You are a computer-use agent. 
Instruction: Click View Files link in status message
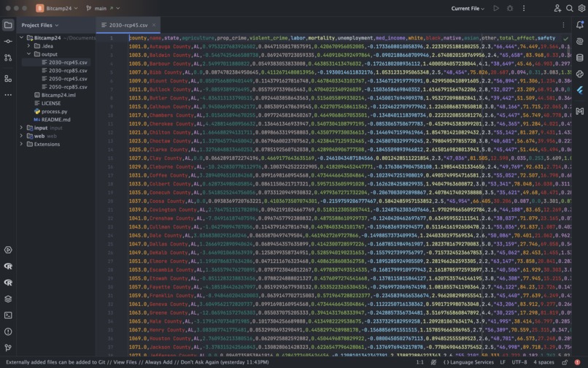pos(125,362)
